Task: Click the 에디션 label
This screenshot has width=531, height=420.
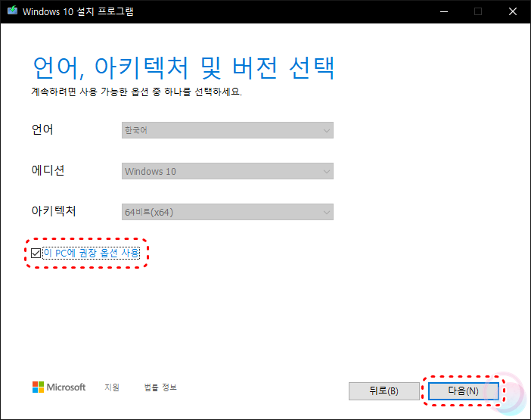Action: tap(48, 170)
